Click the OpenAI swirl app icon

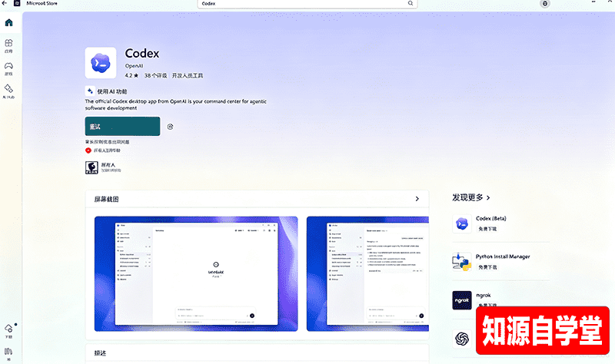[462, 339]
